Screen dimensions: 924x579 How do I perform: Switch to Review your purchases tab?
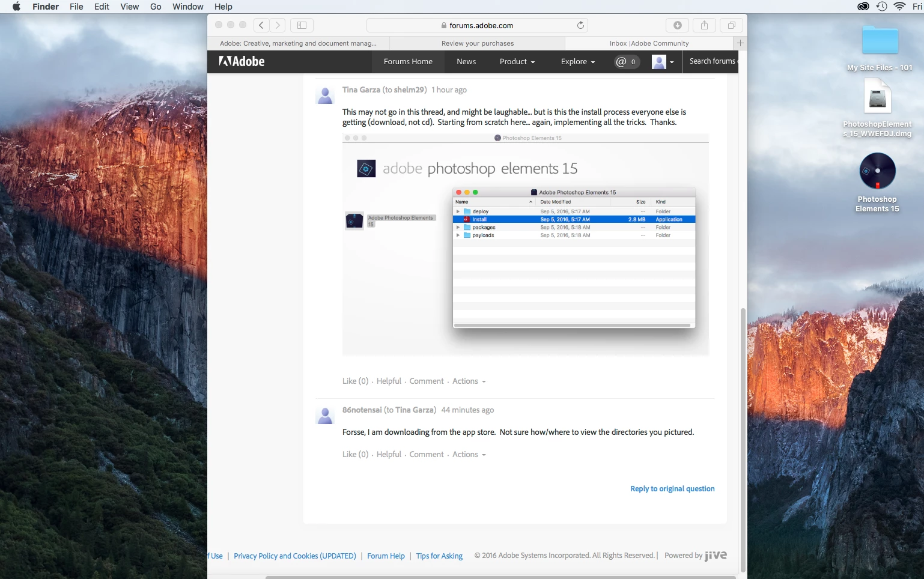[x=478, y=43]
